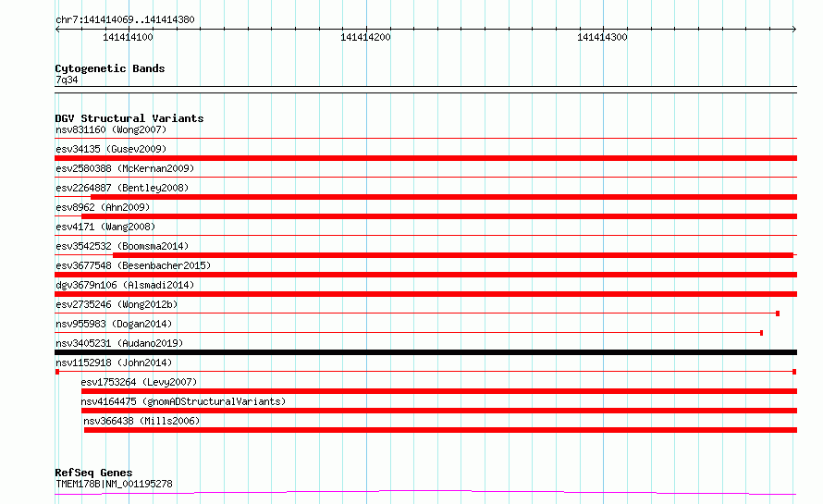Select the esv2580388 (McKernan2009) label
This screenshot has width=823, height=504.
[125, 168]
